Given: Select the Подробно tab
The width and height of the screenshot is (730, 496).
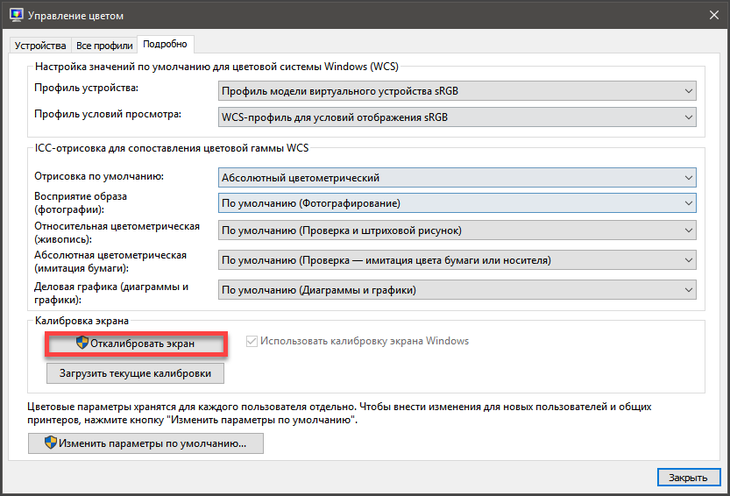Looking at the screenshot, I should pyautogui.click(x=165, y=44).
